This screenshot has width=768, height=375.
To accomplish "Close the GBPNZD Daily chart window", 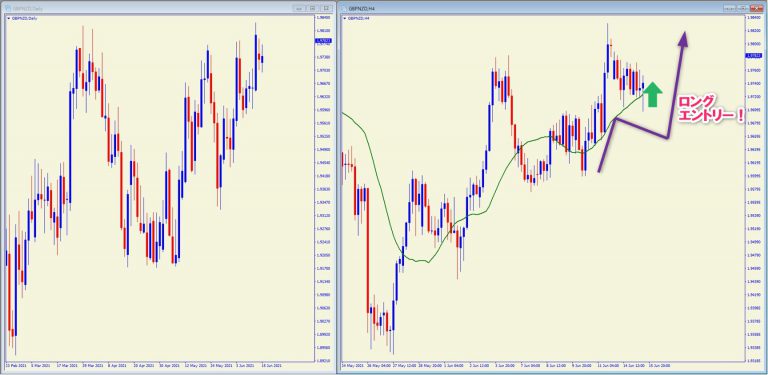I will (x=326, y=8).
